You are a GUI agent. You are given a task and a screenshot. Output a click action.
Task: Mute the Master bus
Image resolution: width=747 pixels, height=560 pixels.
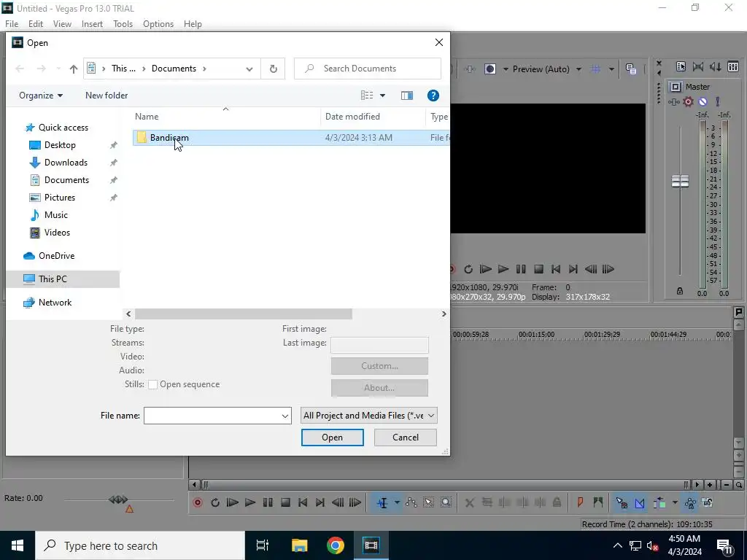point(703,101)
